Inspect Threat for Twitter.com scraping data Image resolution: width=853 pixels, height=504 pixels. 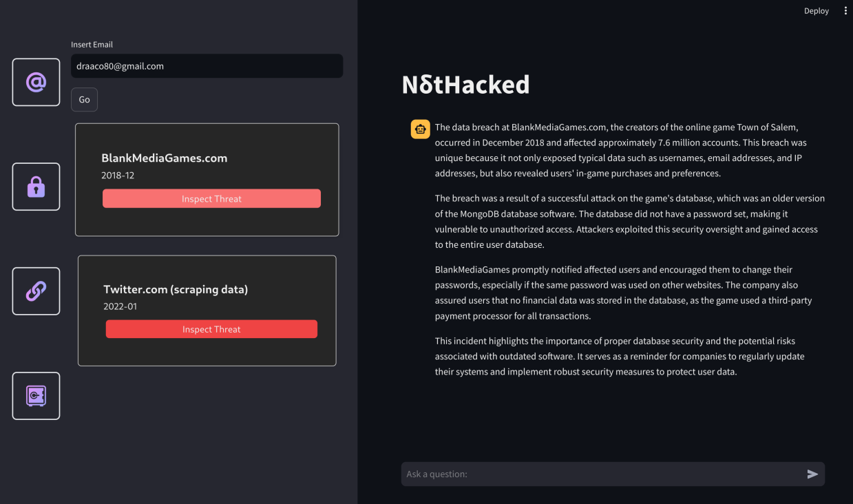211,329
